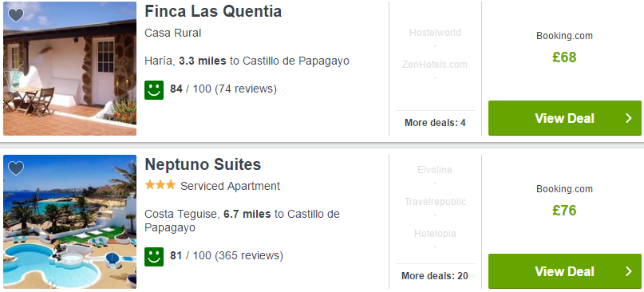Select the Hostelworld deal option

[x=435, y=33]
